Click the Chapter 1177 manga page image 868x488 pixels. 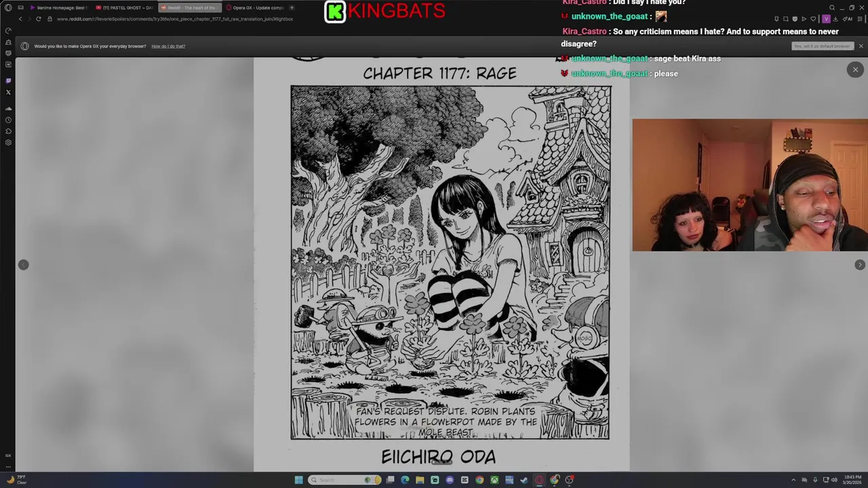[x=441, y=264]
